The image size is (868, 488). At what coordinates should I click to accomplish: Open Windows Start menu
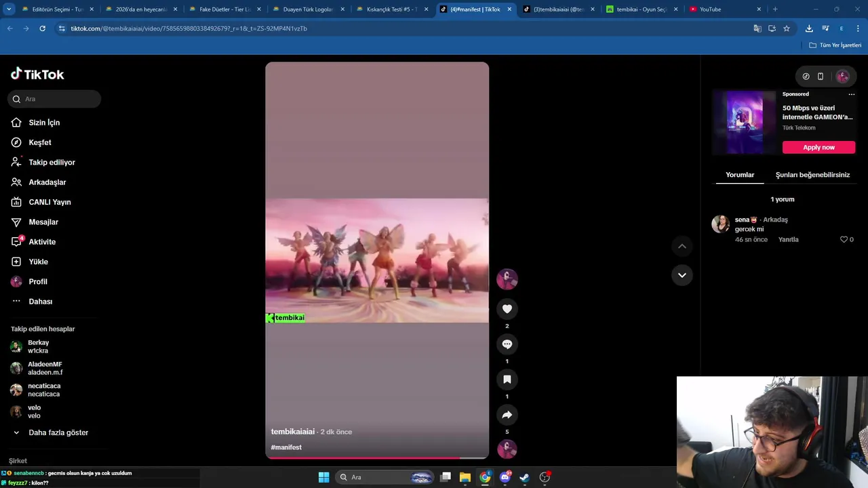[x=323, y=477]
